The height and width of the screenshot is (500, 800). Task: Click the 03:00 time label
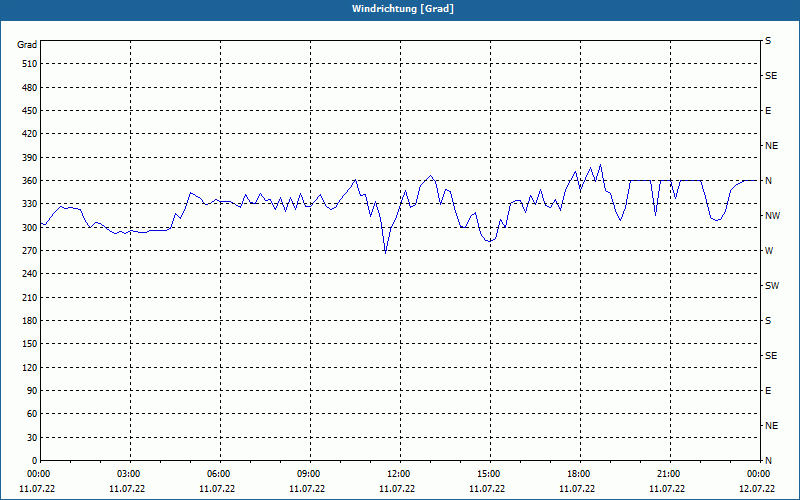128,474
